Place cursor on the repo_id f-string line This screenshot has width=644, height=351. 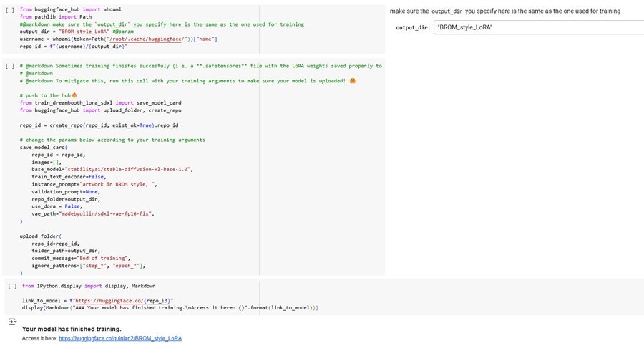(74, 46)
